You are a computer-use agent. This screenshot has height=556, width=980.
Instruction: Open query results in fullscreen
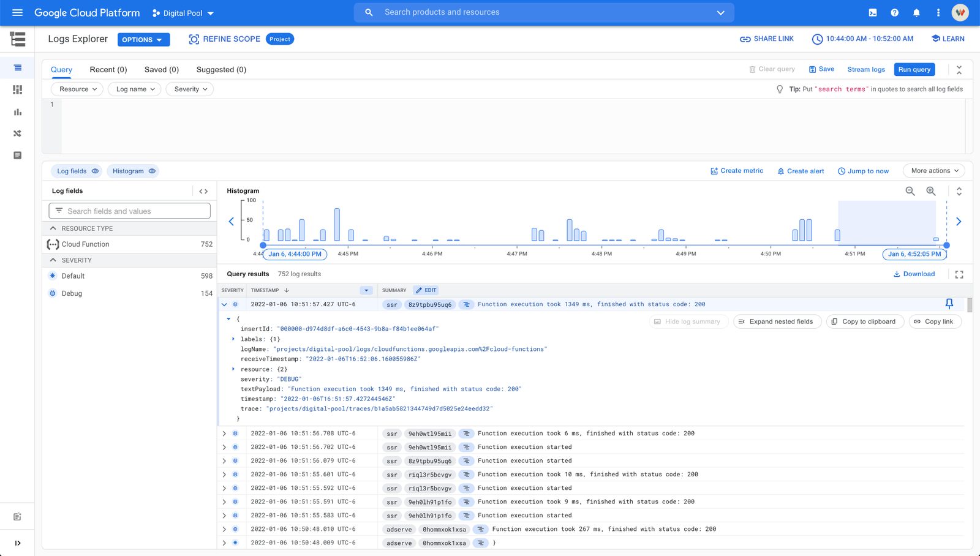(x=959, y=274)
